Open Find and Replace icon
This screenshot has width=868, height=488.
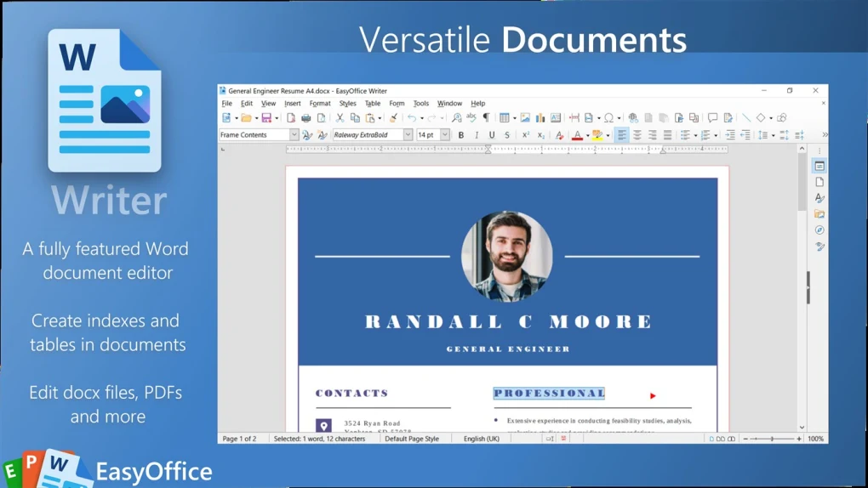457,118
